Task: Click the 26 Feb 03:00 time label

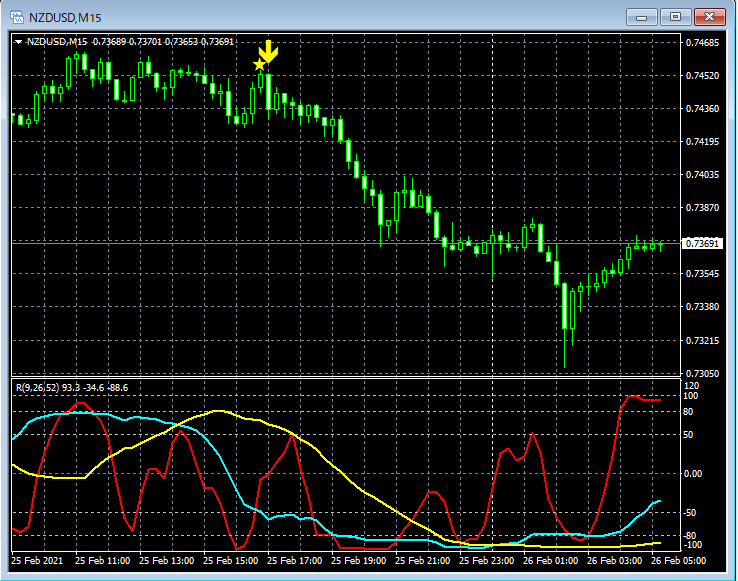Action: point(615,561)
